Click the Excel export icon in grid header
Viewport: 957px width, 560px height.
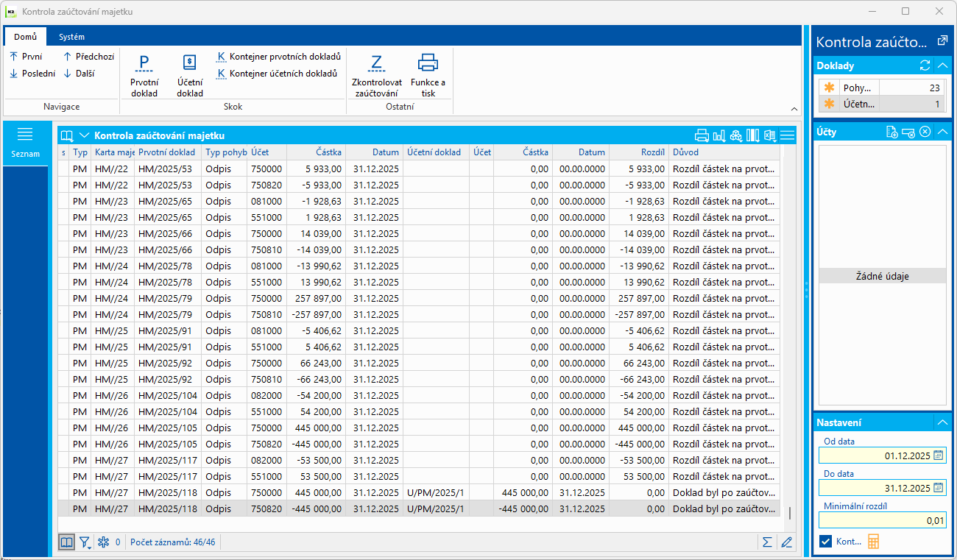pos(770,135)
